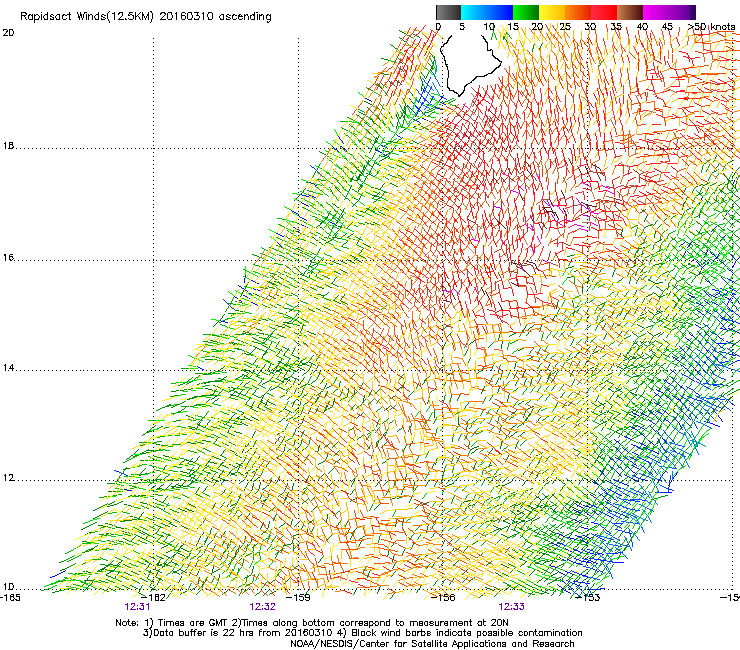
Task: Click the Hawaii Big Island coastline outline
Action: pos(471,65)
